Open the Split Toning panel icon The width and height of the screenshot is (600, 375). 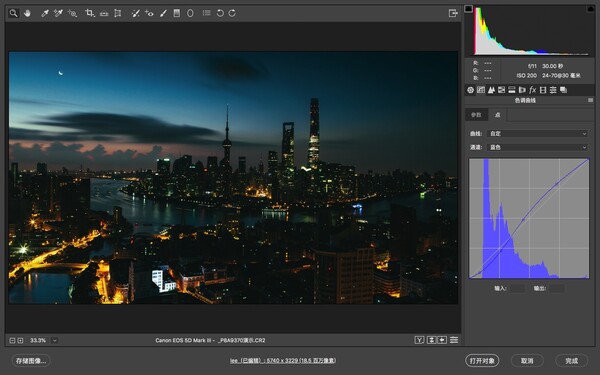tap(512, 90)
